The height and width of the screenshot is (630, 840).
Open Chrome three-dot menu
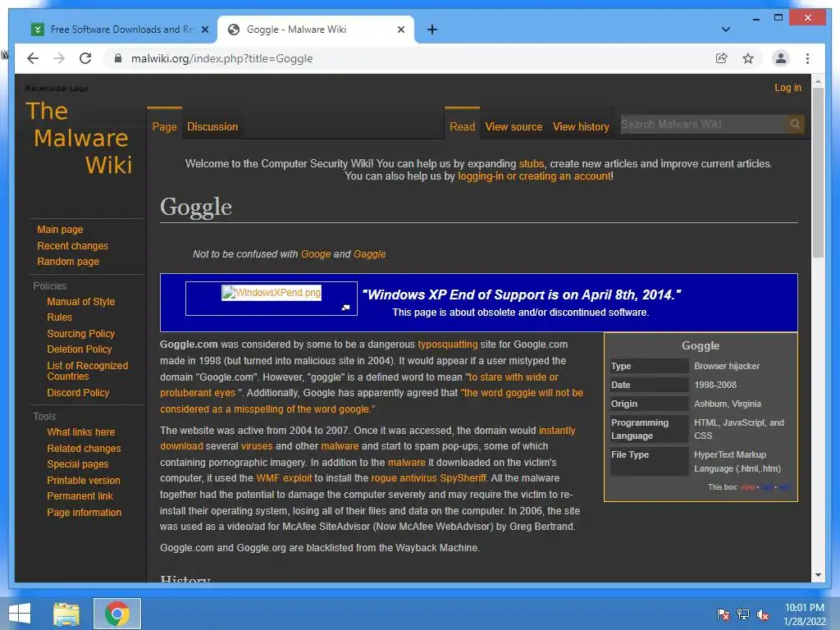pos(807,58)
